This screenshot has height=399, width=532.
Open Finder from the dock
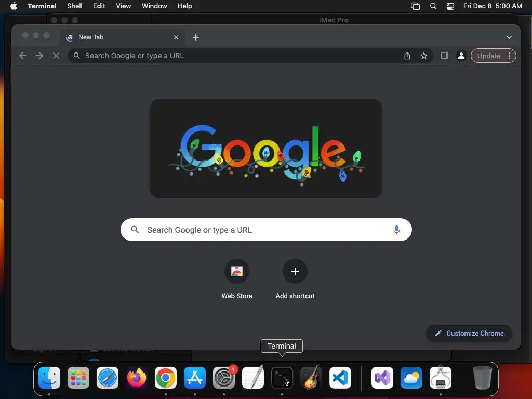point(49,378)
